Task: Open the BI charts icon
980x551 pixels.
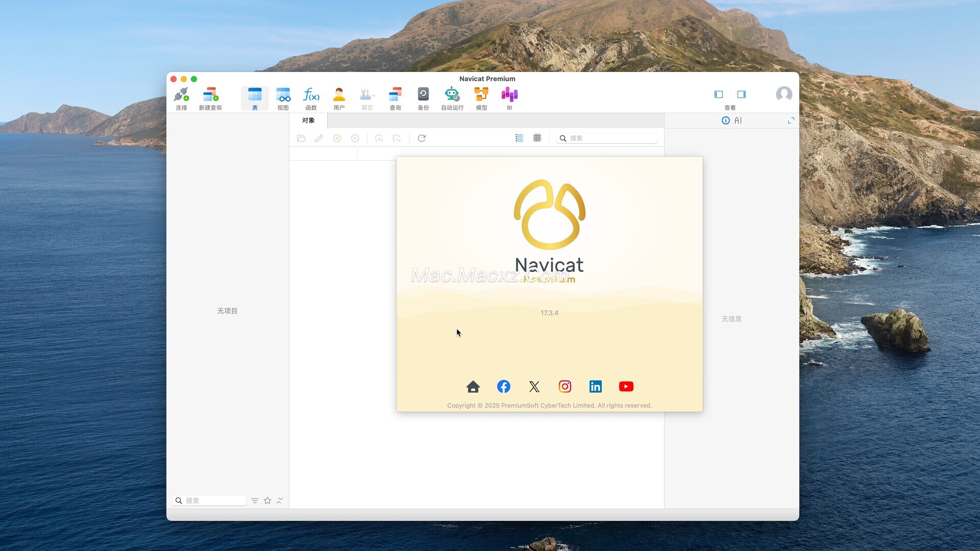Action: (x=509, y=95)
